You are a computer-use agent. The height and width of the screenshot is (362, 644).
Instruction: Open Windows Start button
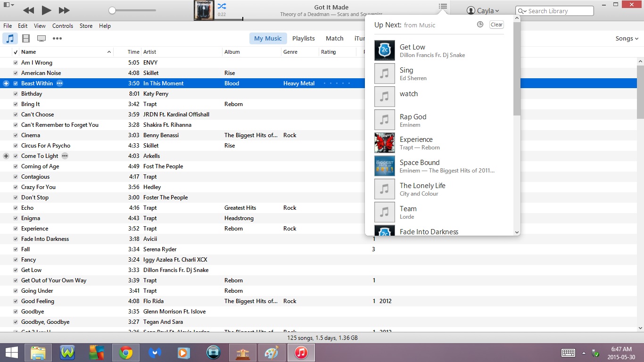12,353
